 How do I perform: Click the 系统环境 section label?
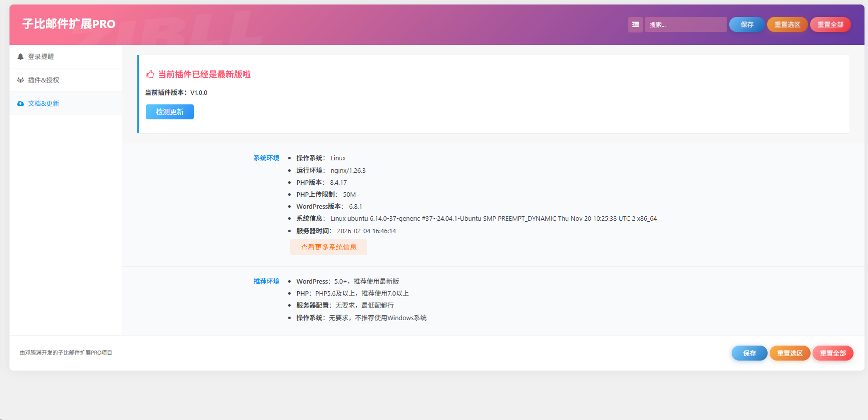point(266,158)
